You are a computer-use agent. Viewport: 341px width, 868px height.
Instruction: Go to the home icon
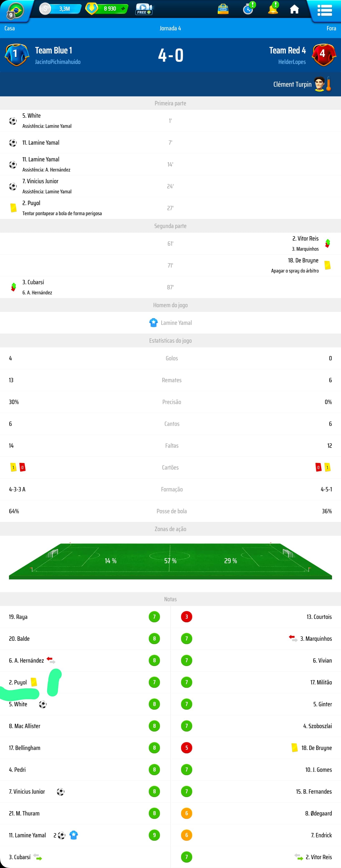(x=294, y=9)
